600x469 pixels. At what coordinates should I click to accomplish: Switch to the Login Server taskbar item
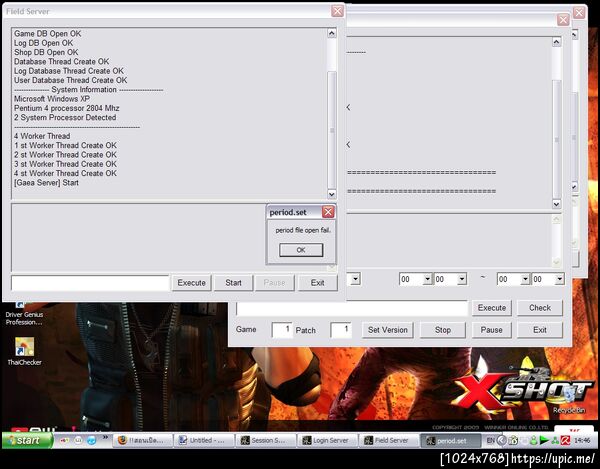[x=327, y=440]
